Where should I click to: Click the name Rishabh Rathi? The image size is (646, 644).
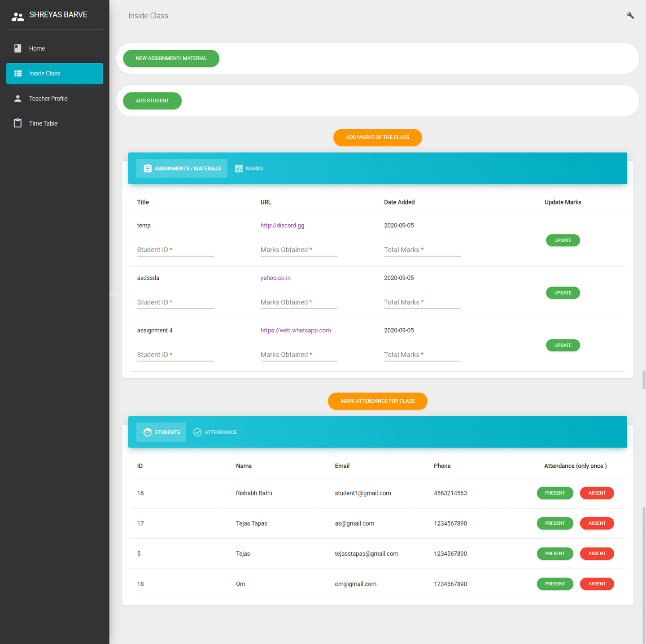pos(254,493)
